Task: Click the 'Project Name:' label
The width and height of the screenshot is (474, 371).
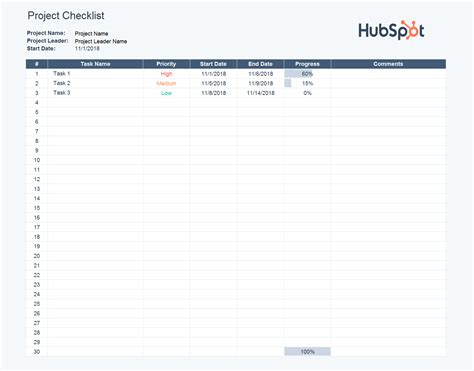Action: (x=46, y=33)
